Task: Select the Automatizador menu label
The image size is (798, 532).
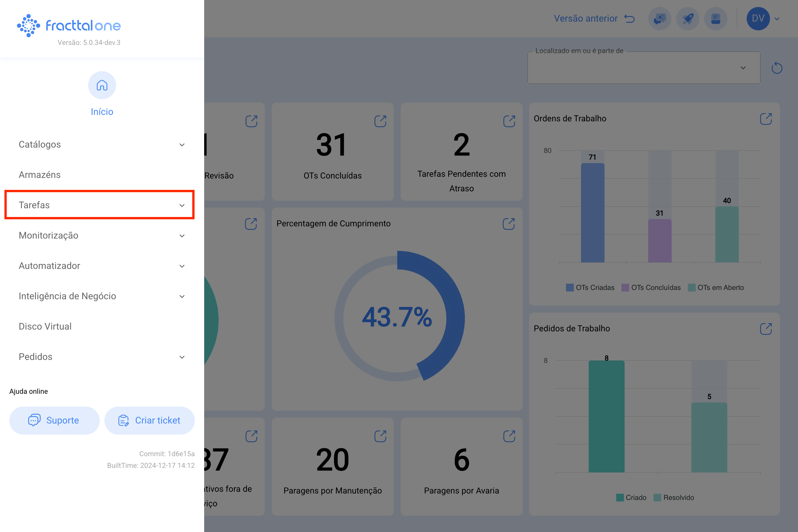Action: click(x=50, y=266)
